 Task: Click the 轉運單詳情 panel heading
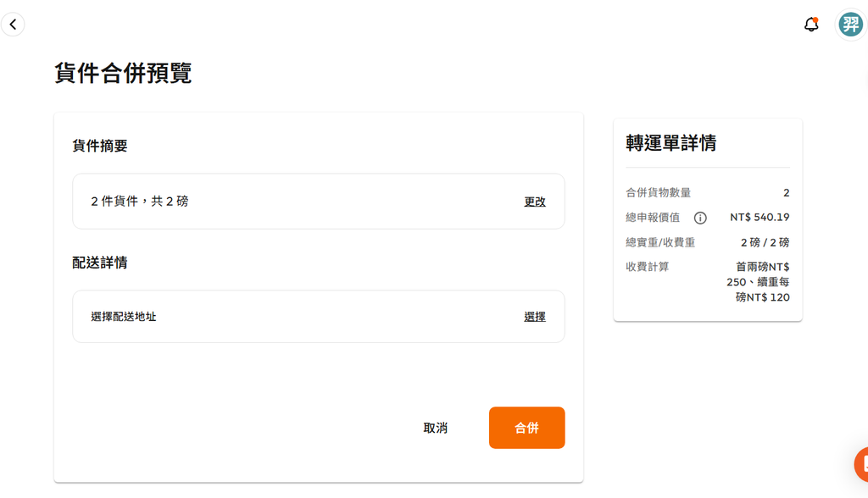(x=670, y=143)
